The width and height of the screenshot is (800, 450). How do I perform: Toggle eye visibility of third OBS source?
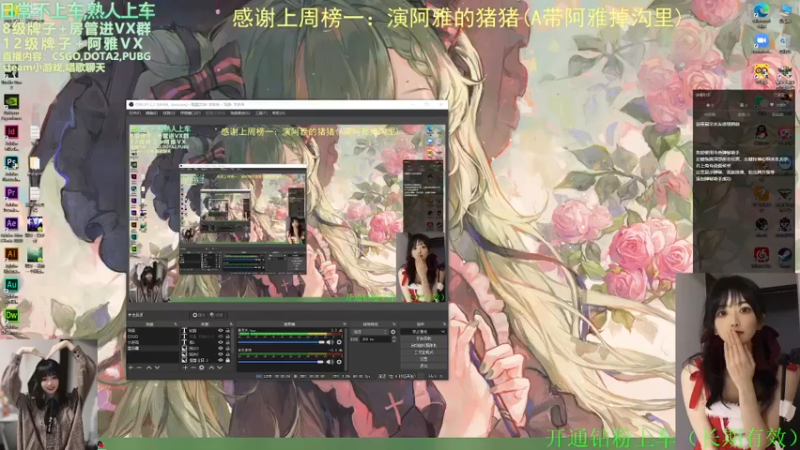pos(220,342)
